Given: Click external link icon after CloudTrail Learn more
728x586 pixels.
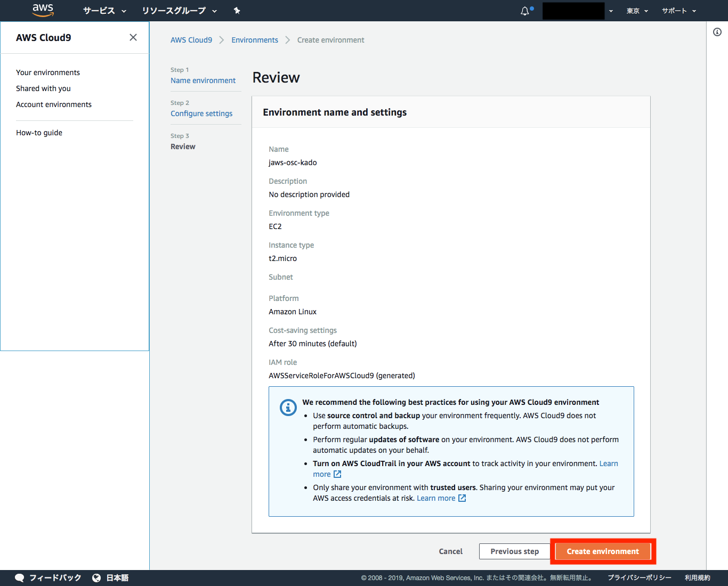Looking at the screenshot, I should [337, 474].
